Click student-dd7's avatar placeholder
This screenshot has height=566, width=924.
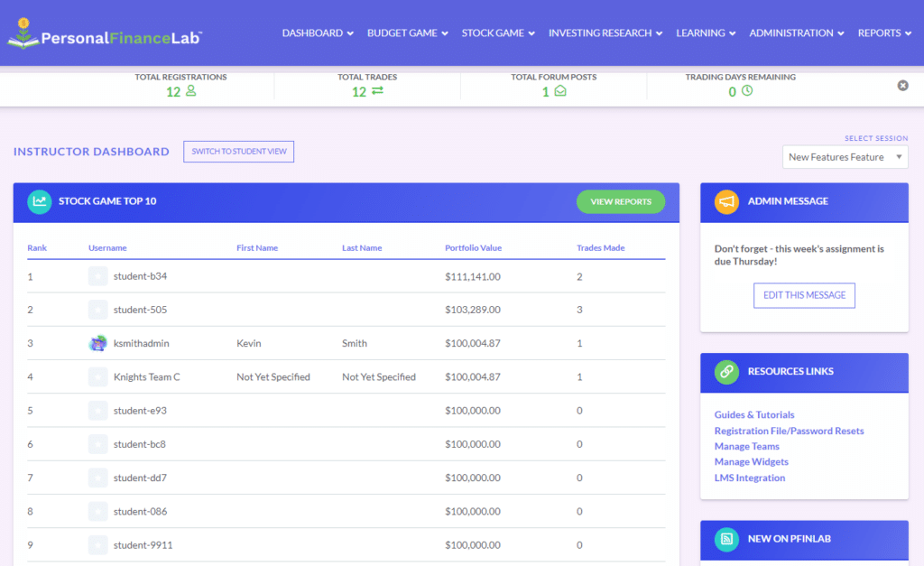pos(97,478)
